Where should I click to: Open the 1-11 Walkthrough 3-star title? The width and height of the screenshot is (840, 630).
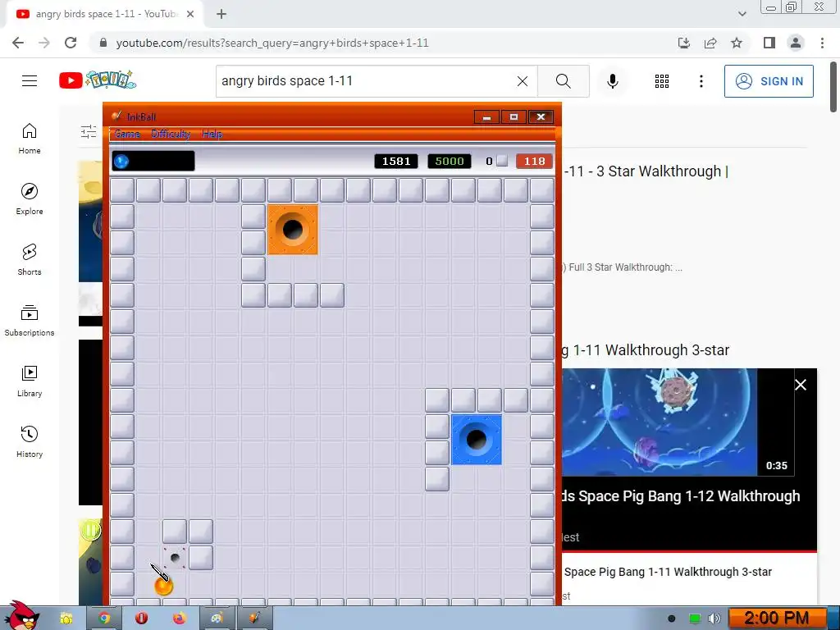click(646, 349)
